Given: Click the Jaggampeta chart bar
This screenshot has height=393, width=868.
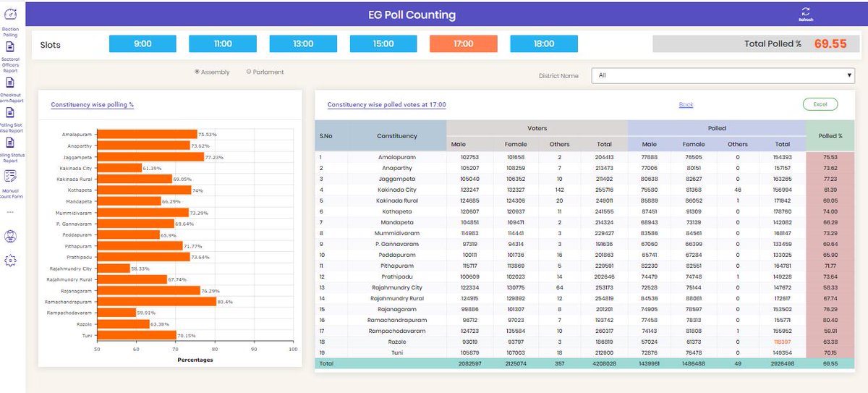Looking at the screenshot, I should [x=150, y=157].
